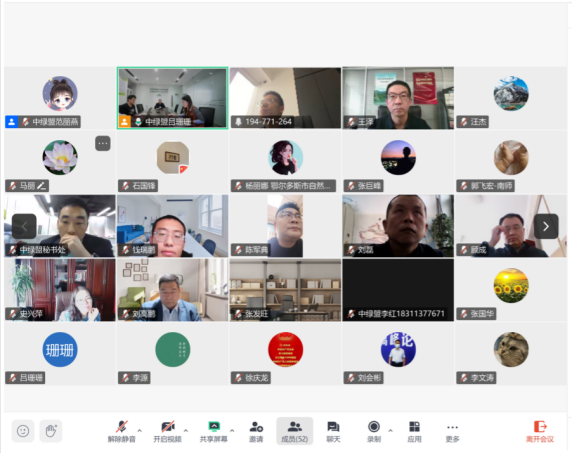Click the red 离开会议 leave button
The height and width of the screenshot is (454, 572).
click(540, 431)
